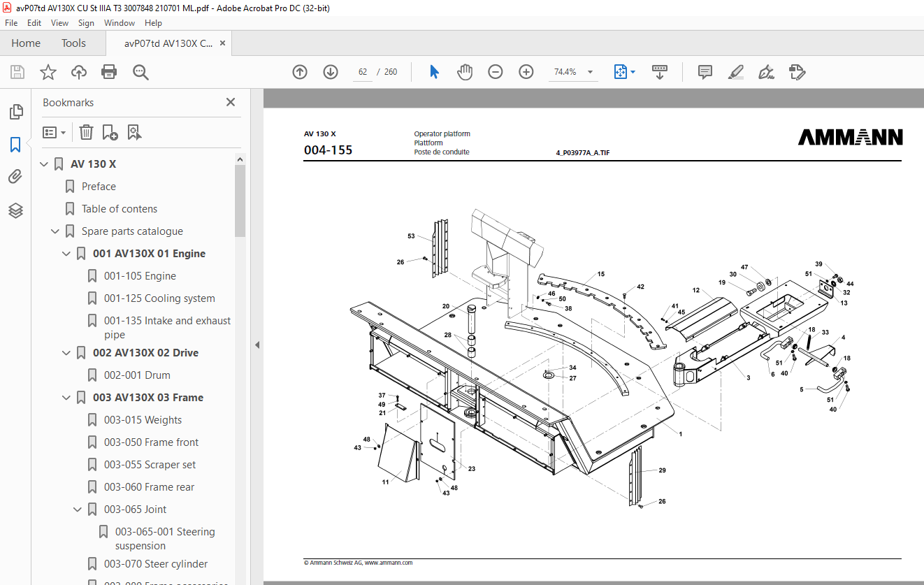The height and width of the screenshot is (585, 924).
Task: Open the Sign menu
Action: [x=86, y=23]
